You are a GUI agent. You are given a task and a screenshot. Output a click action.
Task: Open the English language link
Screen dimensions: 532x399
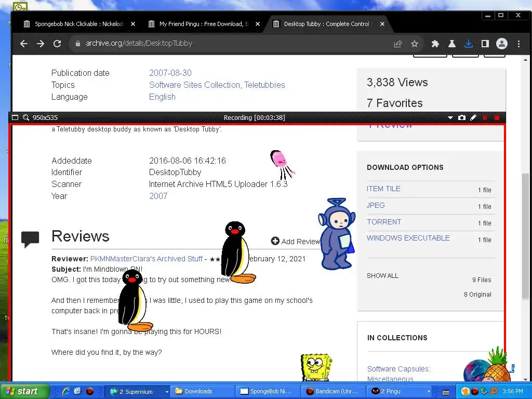162,97
